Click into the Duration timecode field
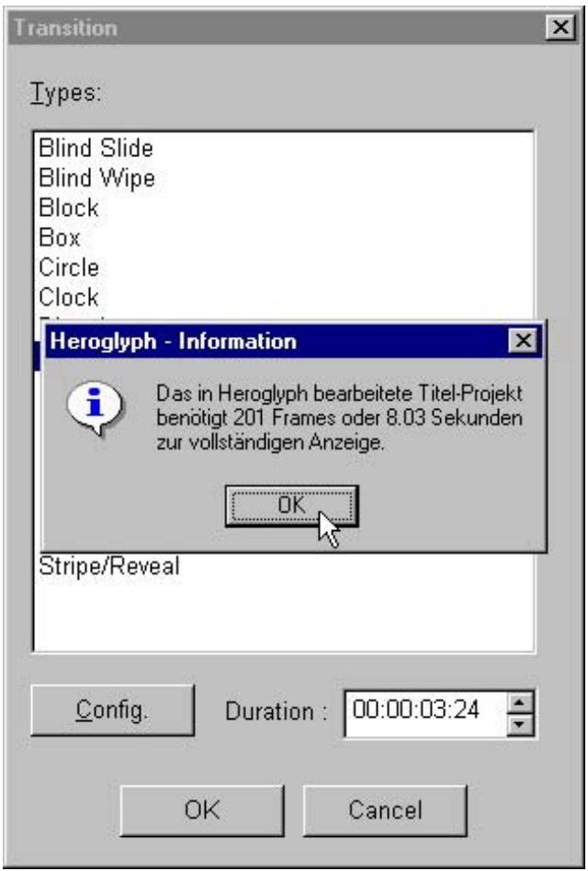The height and width of the screenshot is (871, 588). click(426, 713)
